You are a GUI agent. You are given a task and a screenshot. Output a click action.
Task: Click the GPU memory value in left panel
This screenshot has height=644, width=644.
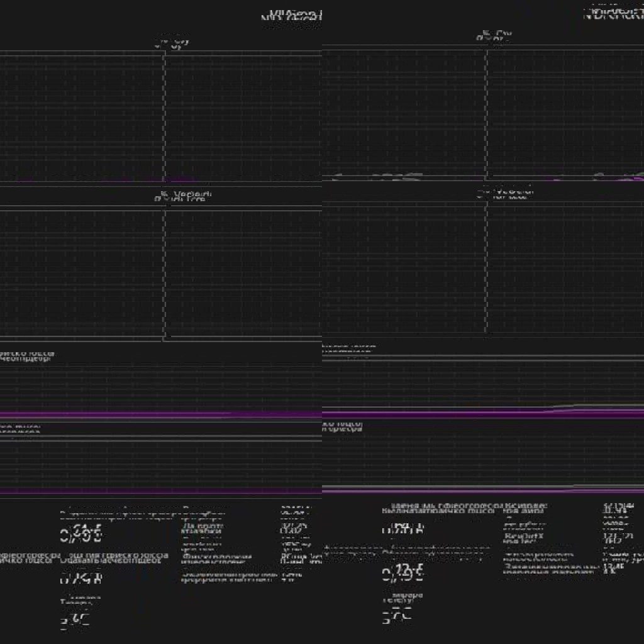coord(80,579)
